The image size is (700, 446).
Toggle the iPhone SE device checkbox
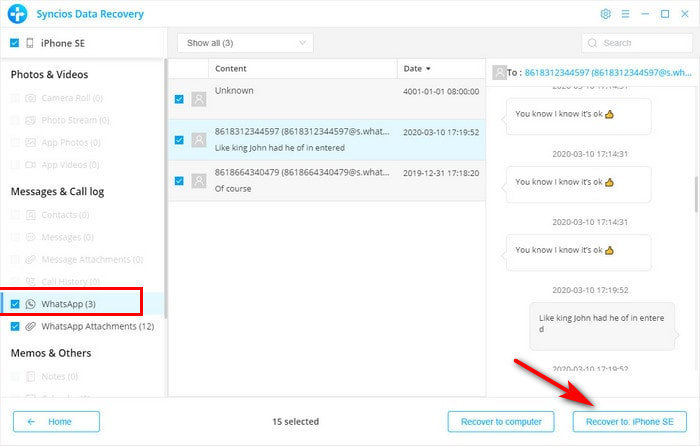pyautogui.click(x=14, y=43)
